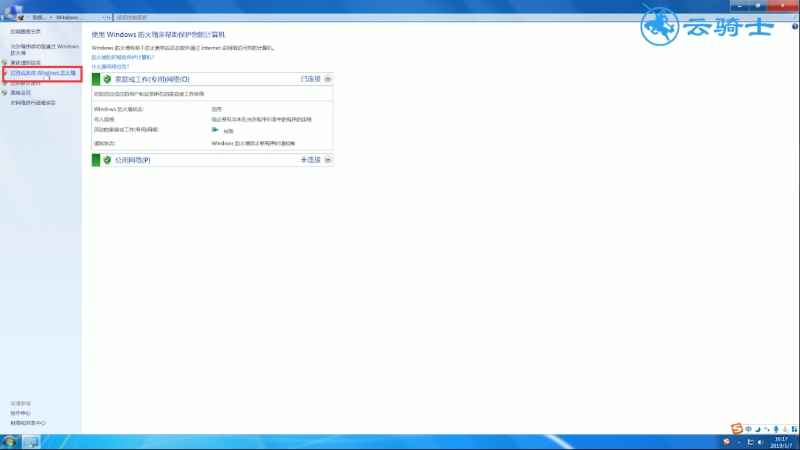800x450 pixels.
Task: Open 什么是网络位置 help link
Action: (x=110, y=67)
